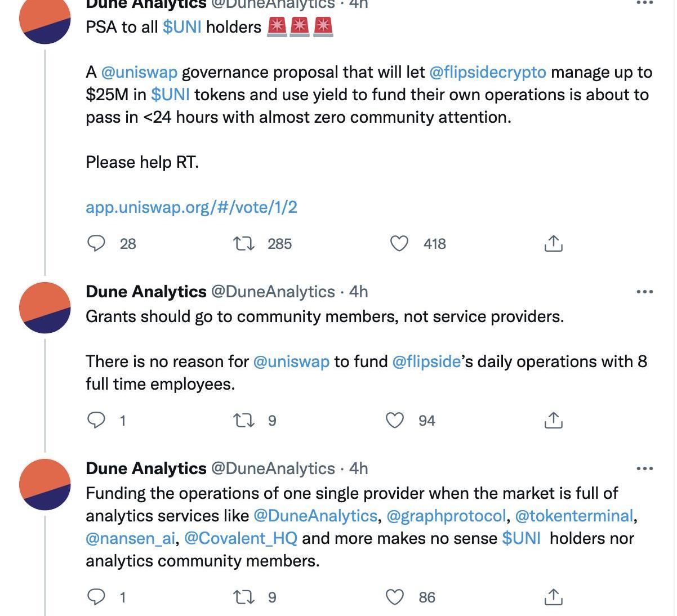Retweet the Funding the operations tweet
Viewport: 677px width, 616px height.
click(244, 597)
